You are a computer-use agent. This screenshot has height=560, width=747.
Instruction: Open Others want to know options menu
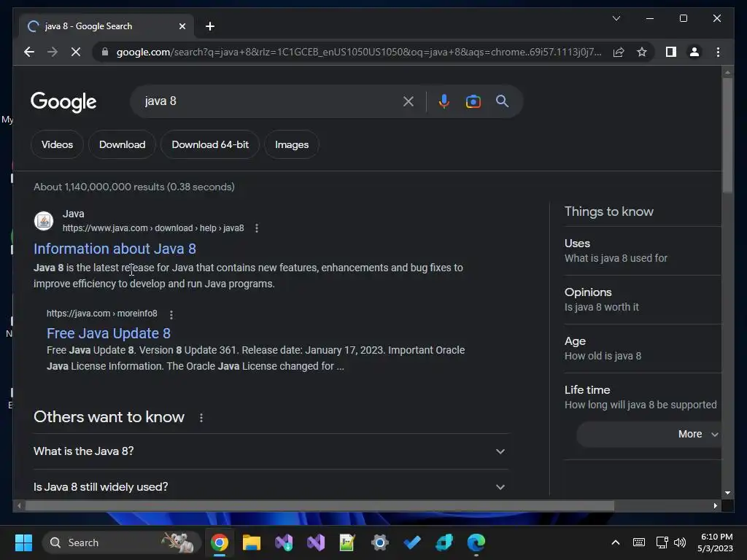point(201,418)
